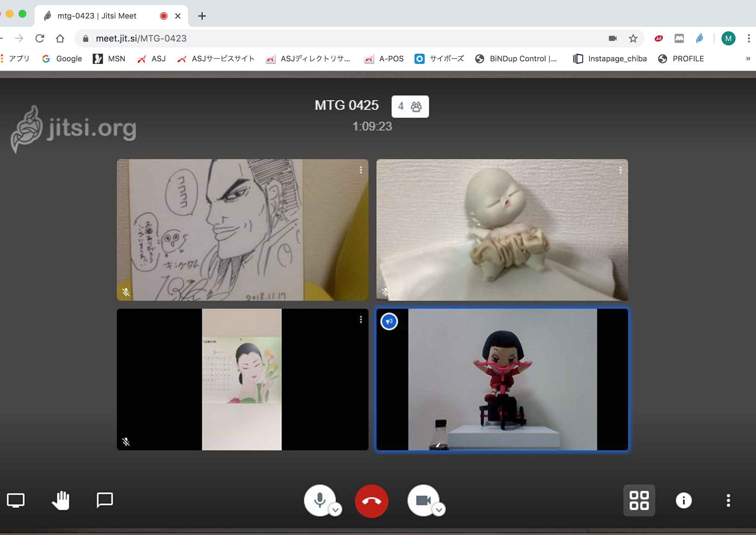The height and width of the screenshot is (535, 756).
Task: Show more bookmarks with double chevron
Action: point(748,58)
